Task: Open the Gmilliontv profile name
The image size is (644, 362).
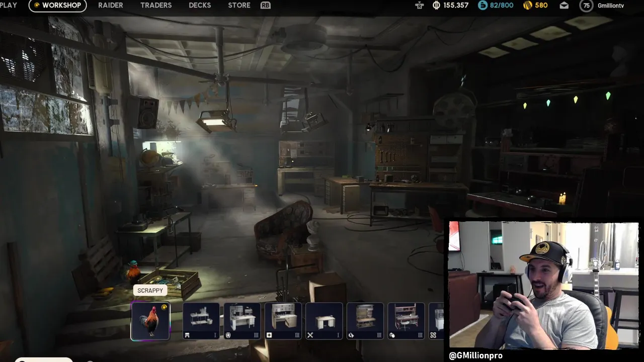Action: point(611,6)
